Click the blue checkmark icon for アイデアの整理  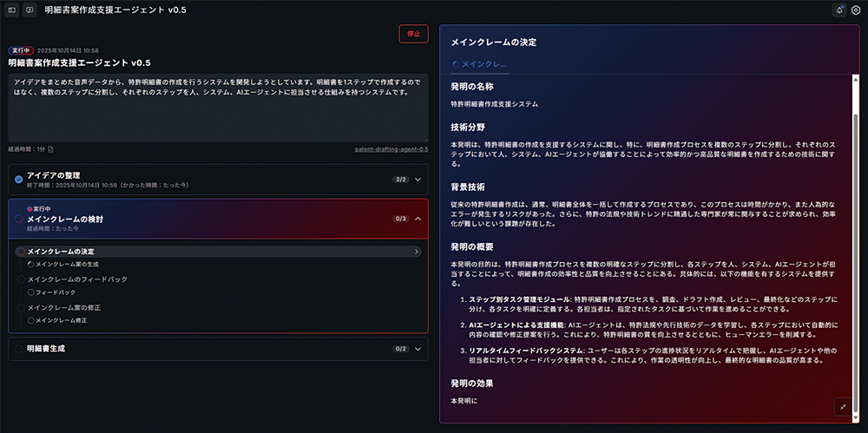coord(19,180)
